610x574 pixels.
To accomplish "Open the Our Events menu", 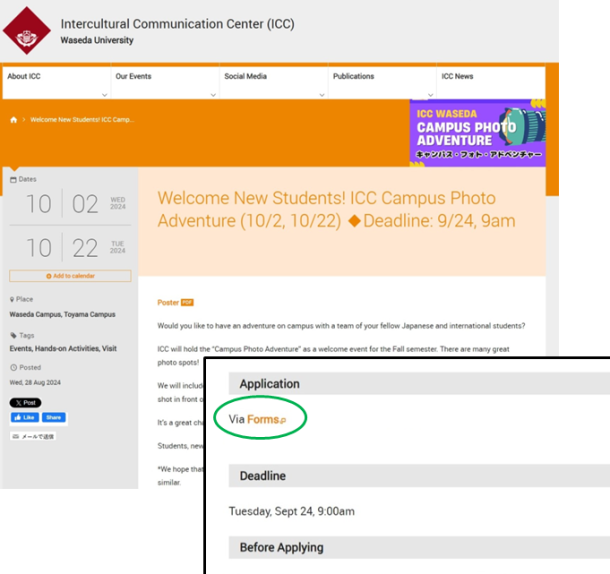I will tap(165, 83).
